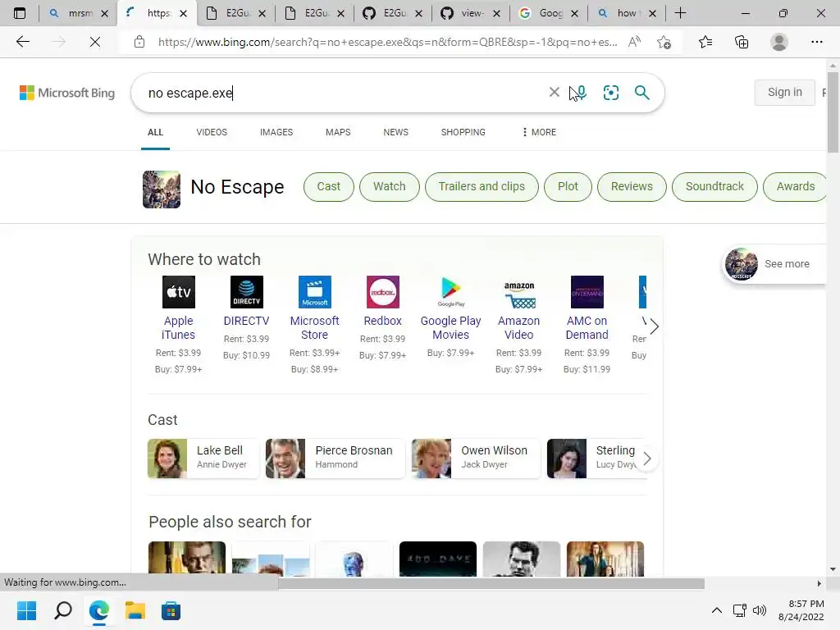Click the horizontal scrollbar thumb
This screenshot has width=840, height=630.
[491, 583]
